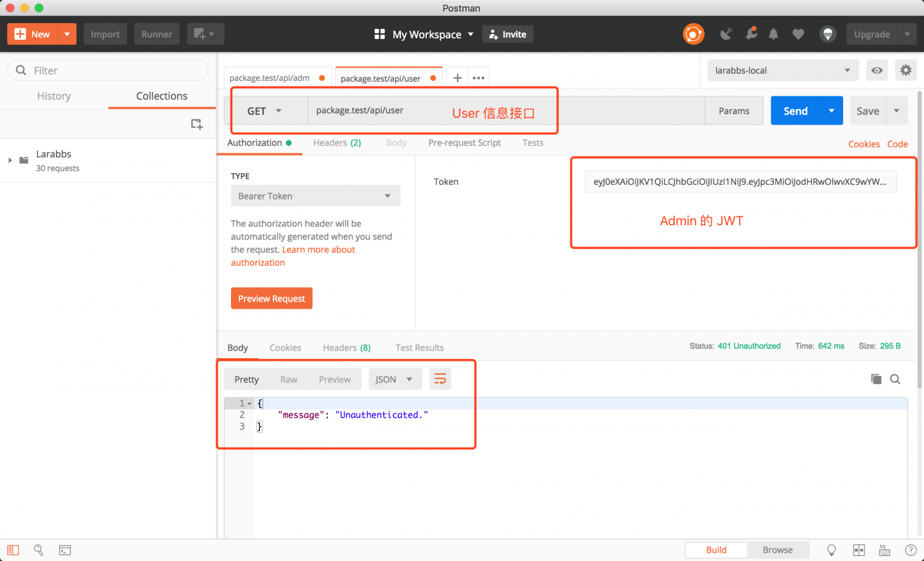This screenshot has width=924, height=561.
Task: Open the Test Results tab
Action: [420, 347]
